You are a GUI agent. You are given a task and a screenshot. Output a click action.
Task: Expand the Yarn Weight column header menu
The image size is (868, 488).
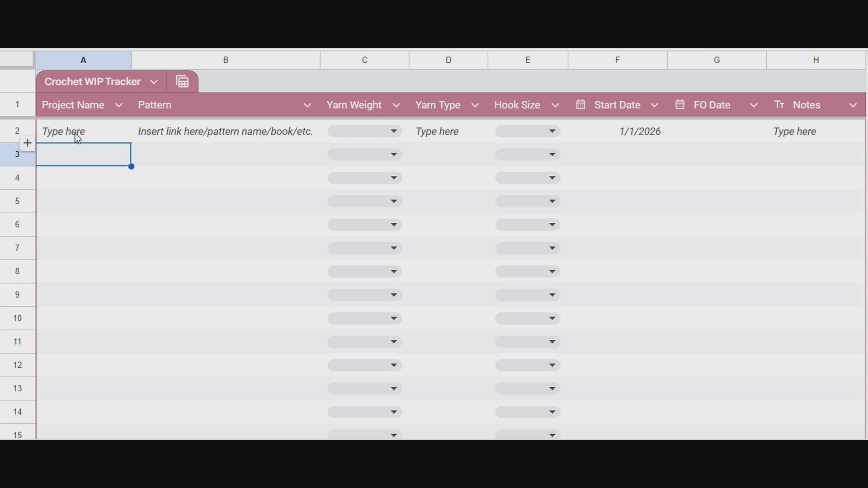pyautogui.click(x=396, y=105)
